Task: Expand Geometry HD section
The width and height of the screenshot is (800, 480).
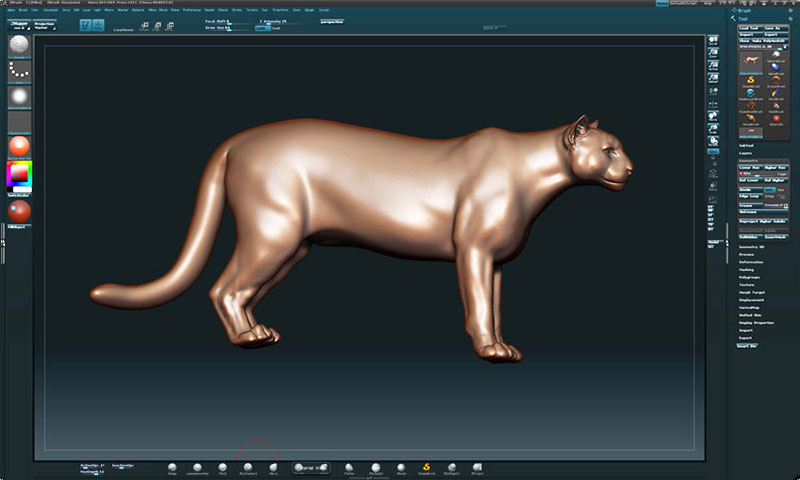Action: click(752, 247)
